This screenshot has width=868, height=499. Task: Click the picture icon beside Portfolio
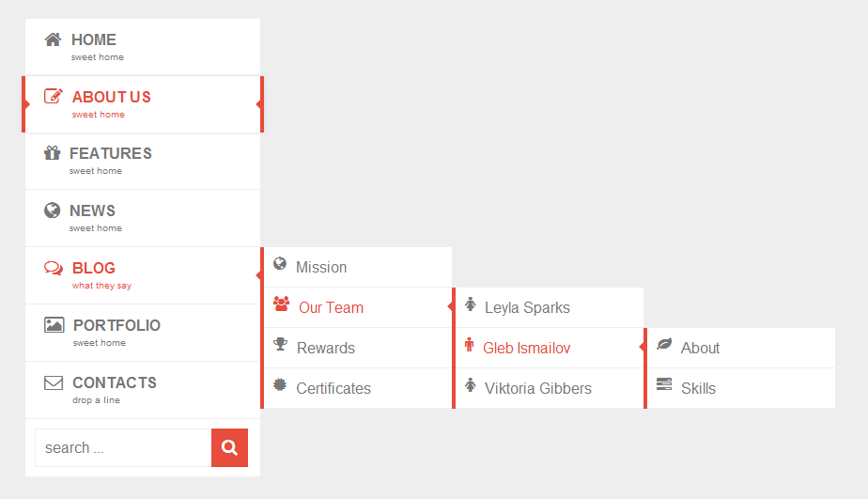coord(54,325)
